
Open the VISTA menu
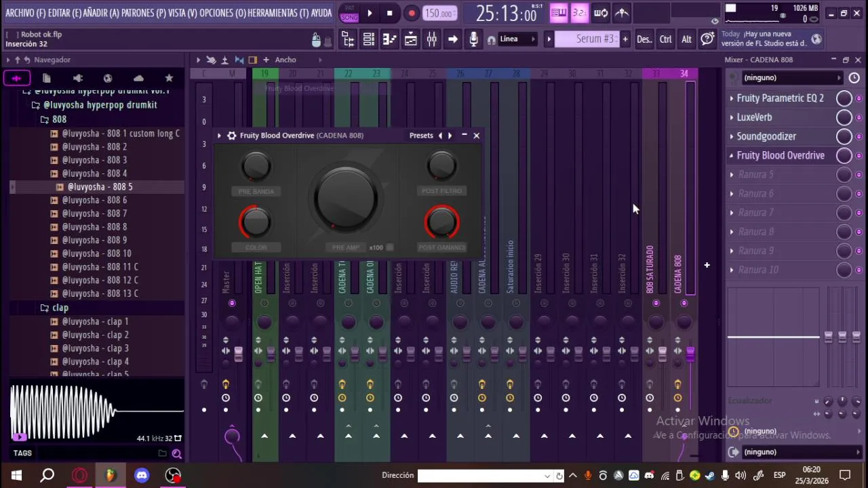point(181,13)
